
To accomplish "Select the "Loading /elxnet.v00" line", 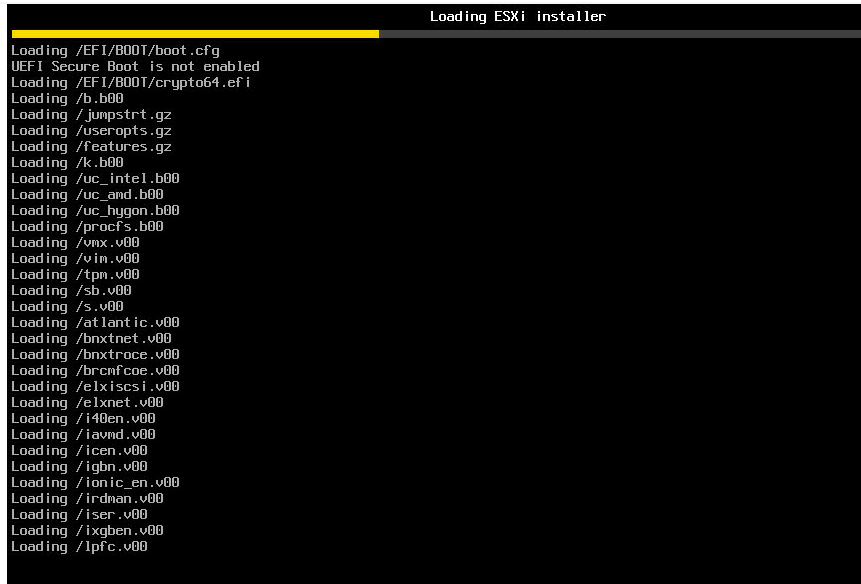I will click(87, 402).
